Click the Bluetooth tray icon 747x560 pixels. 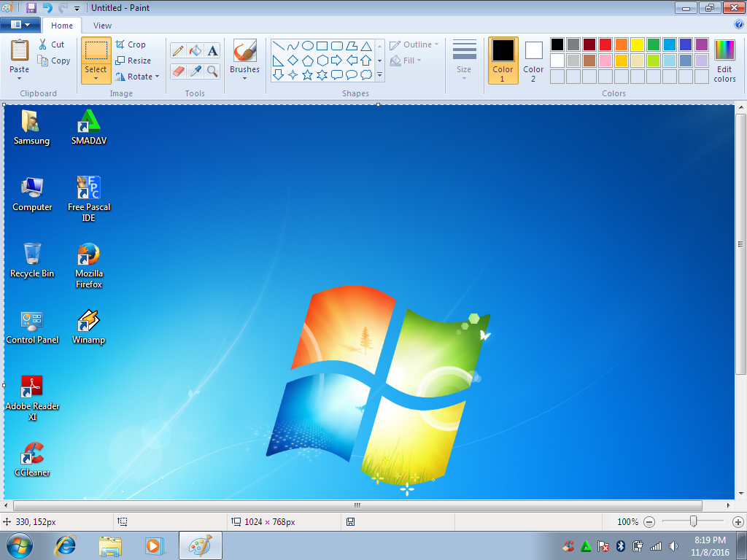[620, 546]
